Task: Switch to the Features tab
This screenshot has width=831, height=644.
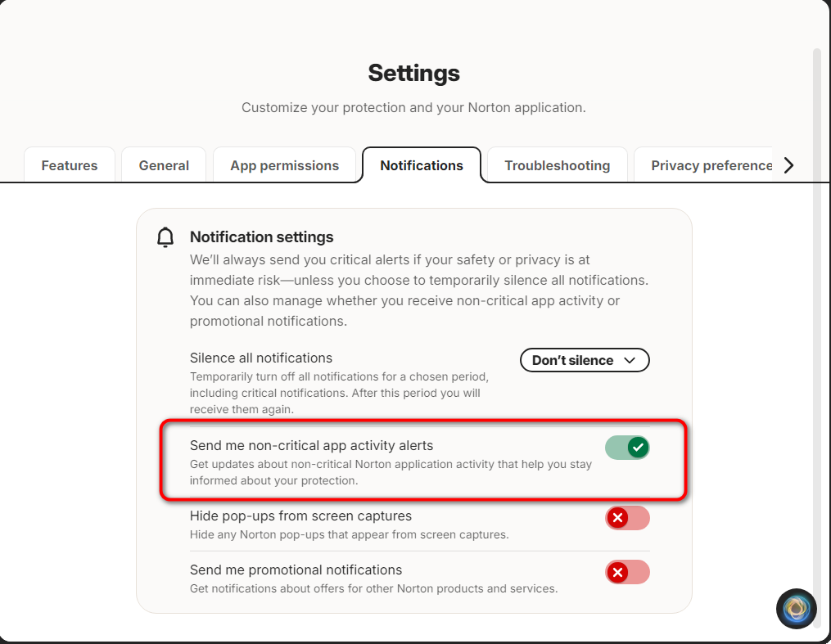Action: (70, 165)
